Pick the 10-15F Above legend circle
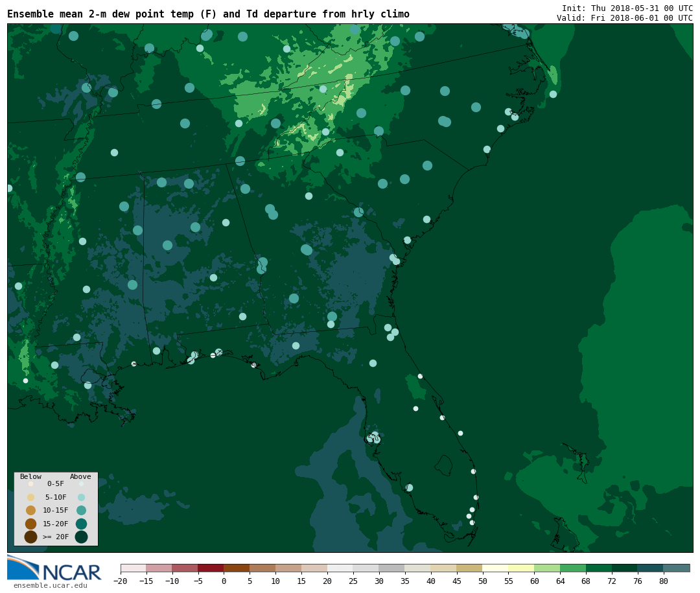The height and width of the screenshot is (593, 700). [81, 510]
